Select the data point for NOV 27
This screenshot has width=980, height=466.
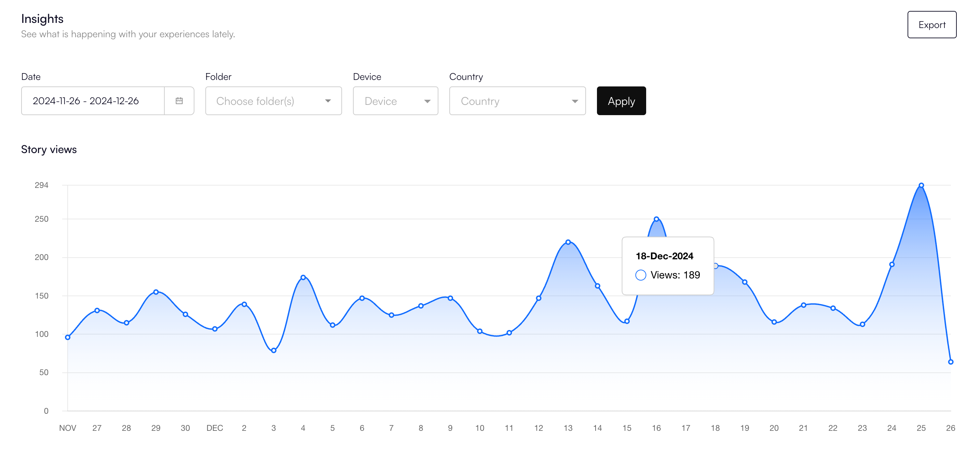97,311
